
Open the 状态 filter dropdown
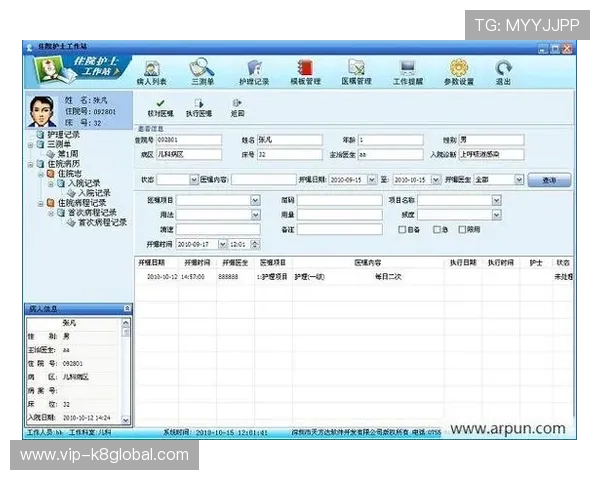[x=194, y=180]
